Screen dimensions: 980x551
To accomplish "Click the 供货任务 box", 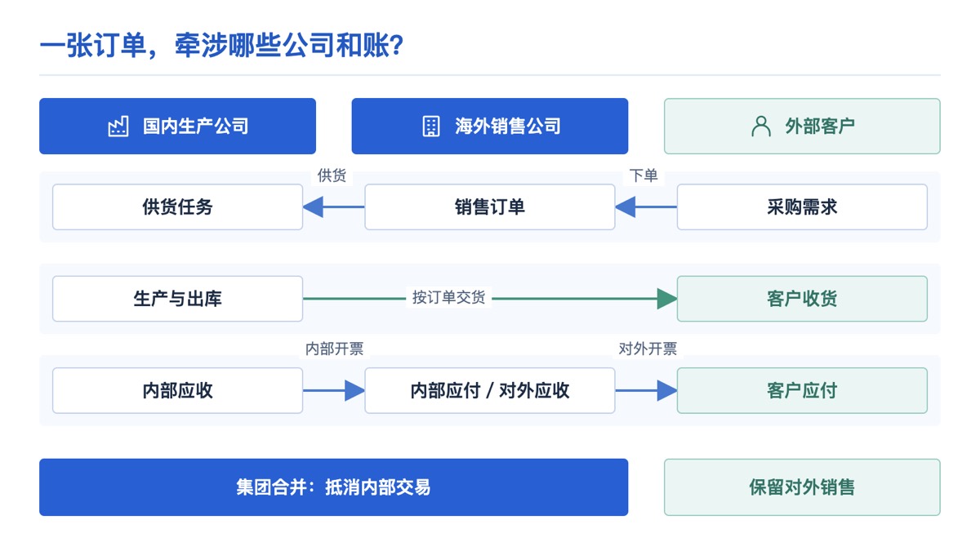I will coord(177,207).
